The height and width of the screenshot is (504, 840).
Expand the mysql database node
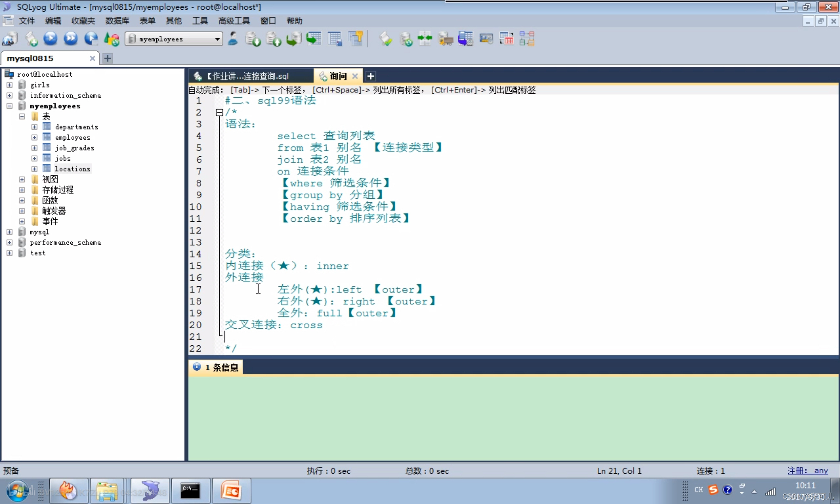click(x=9, y=232)
